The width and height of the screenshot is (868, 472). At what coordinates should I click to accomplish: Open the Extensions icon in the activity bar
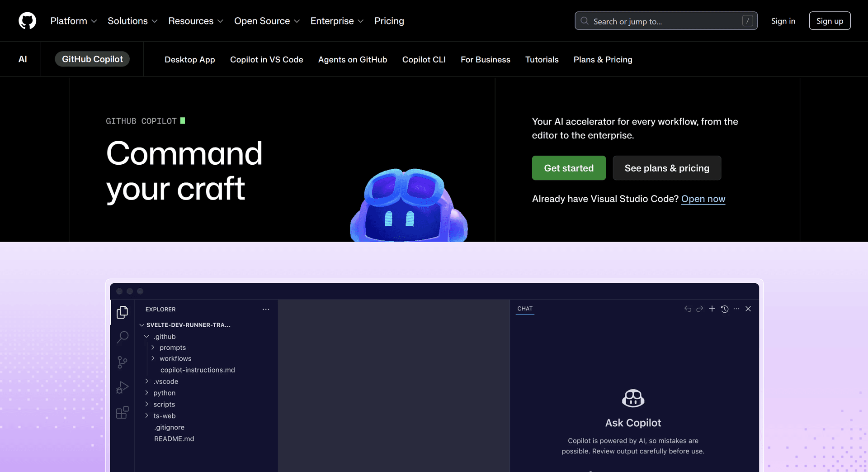coord(122,412)
